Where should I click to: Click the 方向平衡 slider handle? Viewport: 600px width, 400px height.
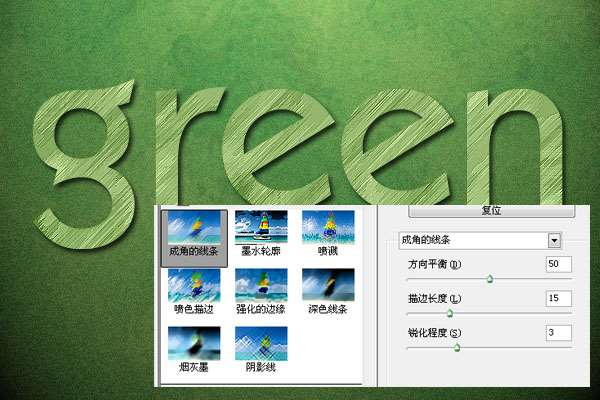click(490, 279)
